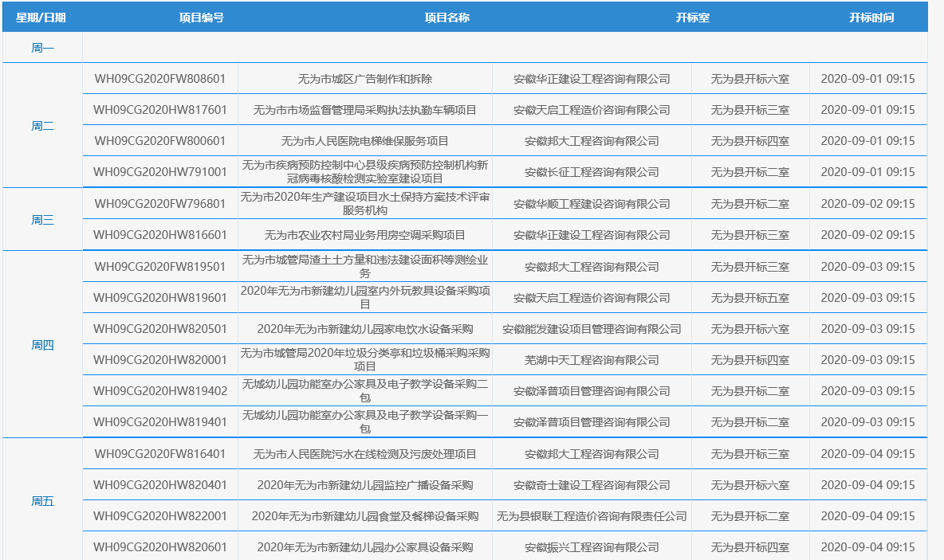Open project code WH09CG2020HW822001
Screen dimensions: 944x560
[x=160, y=516]
